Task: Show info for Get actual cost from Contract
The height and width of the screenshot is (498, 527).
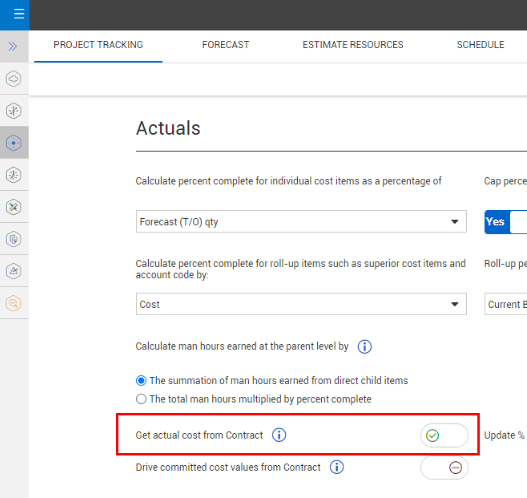Action: (279, 435)
